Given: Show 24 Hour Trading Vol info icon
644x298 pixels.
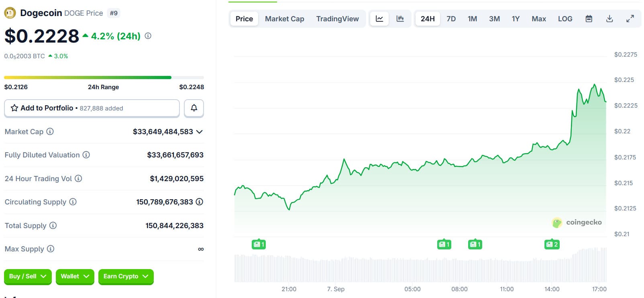Looking at the screenshot, I should tap(79, 178).
